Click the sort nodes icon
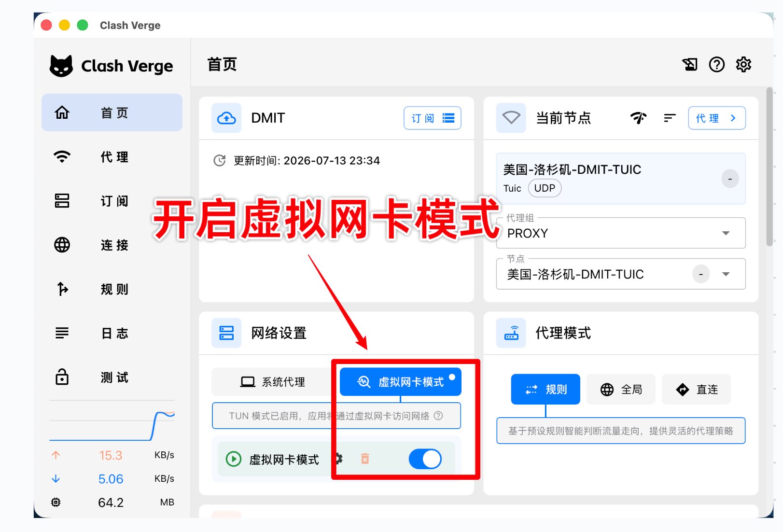Screen dimensions: 783x532 [x=670, y=118]
